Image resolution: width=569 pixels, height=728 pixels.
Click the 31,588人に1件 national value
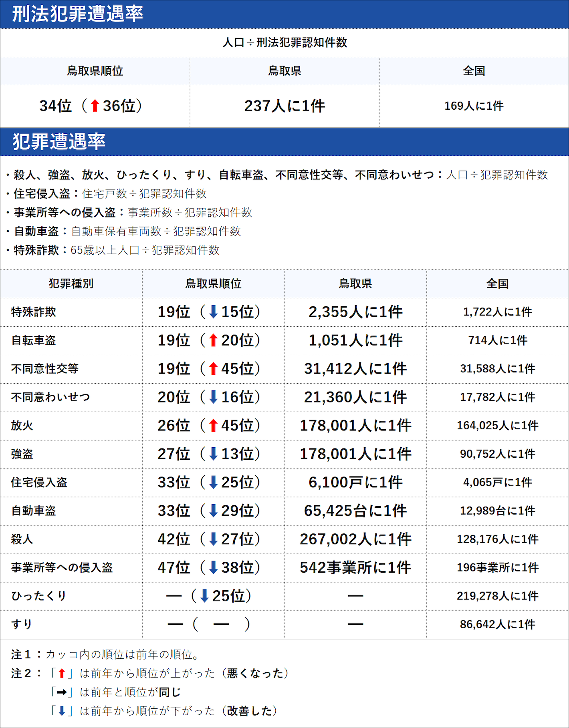pos(498,369)
